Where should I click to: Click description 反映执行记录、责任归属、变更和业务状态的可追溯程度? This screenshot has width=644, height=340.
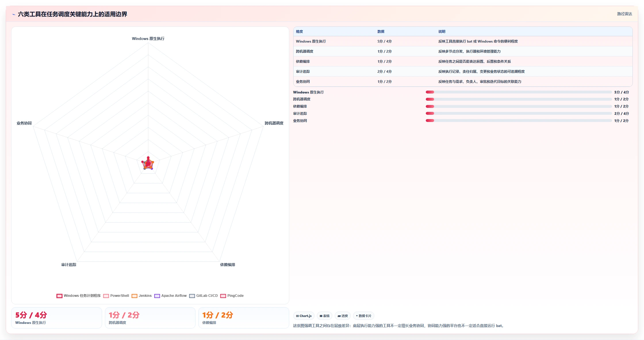click(481, 72)
